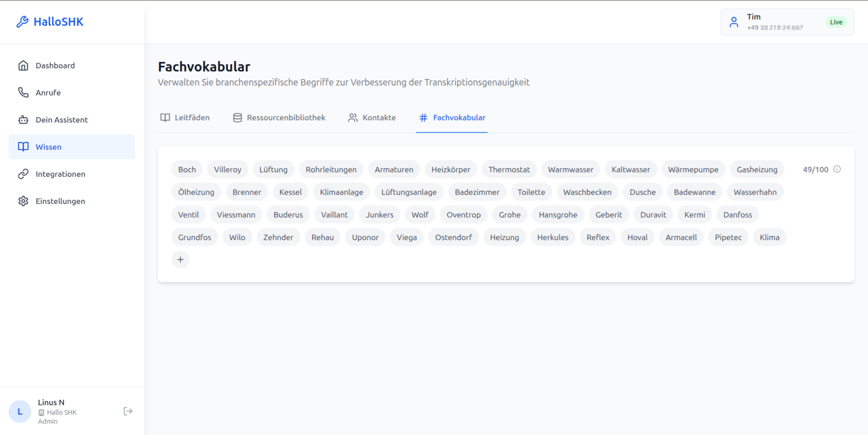This screenshot has height=435, width=868.
Task: Click the Wasserhahn chip
Action: [x=755, y=192]
